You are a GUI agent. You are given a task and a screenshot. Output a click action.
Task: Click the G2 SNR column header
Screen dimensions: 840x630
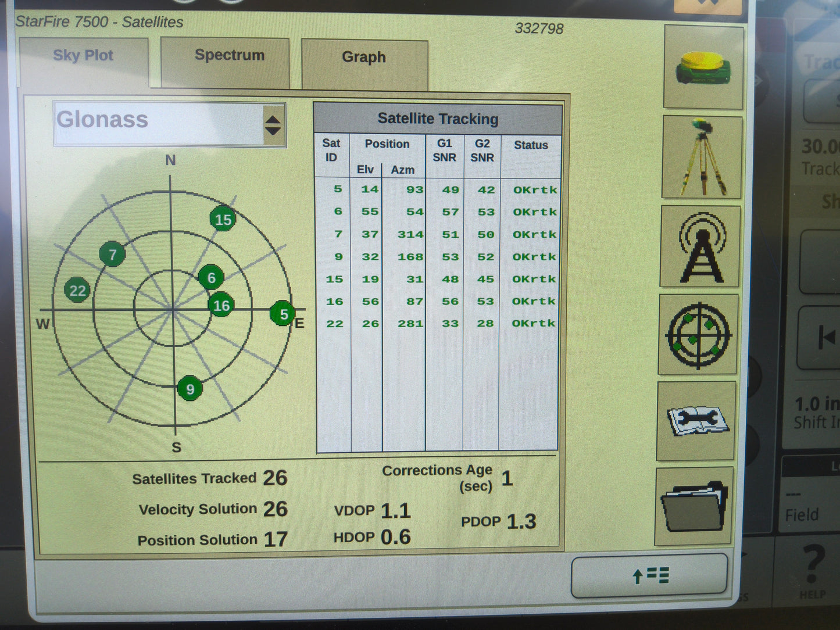coord(482,150)
